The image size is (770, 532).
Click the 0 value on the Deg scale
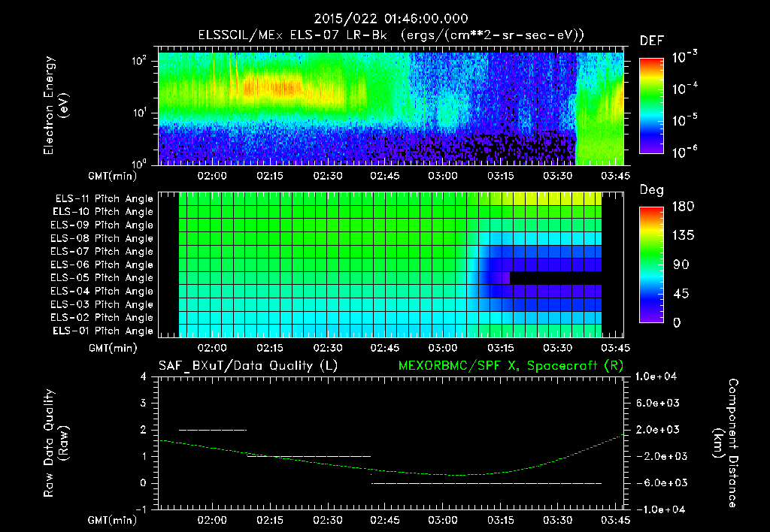(x=677, y=323)
